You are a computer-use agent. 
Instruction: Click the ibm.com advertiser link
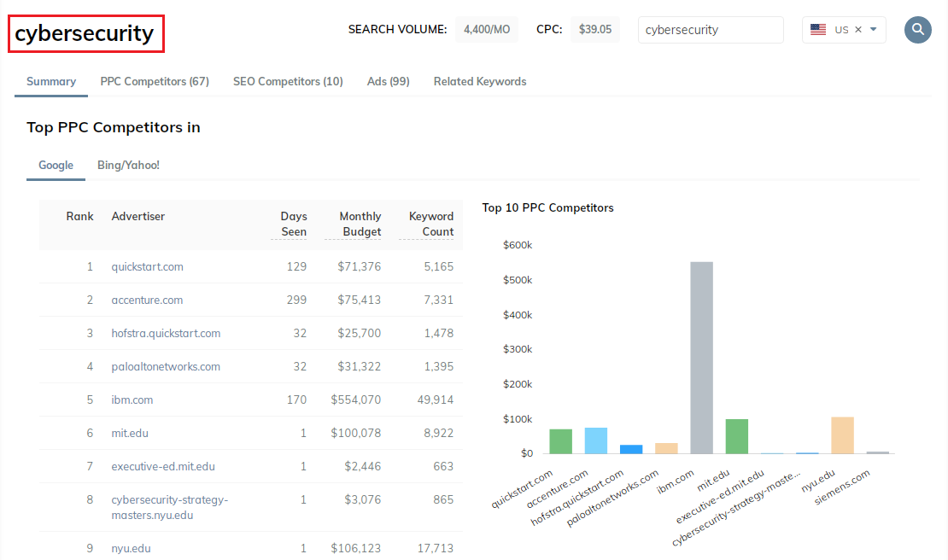132,400
